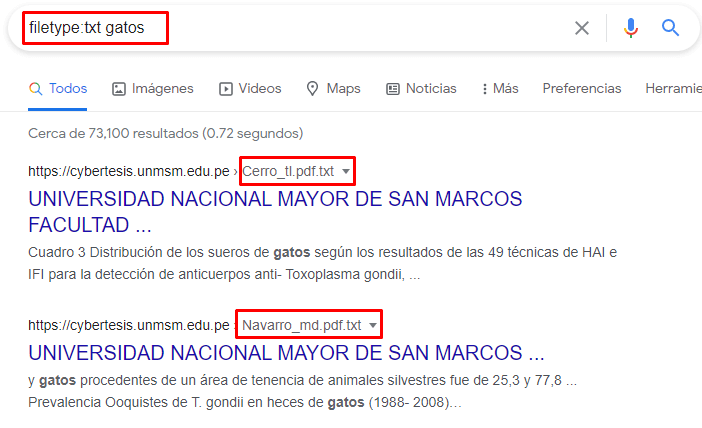Open the Noticias tab
This screenshot has width=702, height=428.
click(421, 89)
